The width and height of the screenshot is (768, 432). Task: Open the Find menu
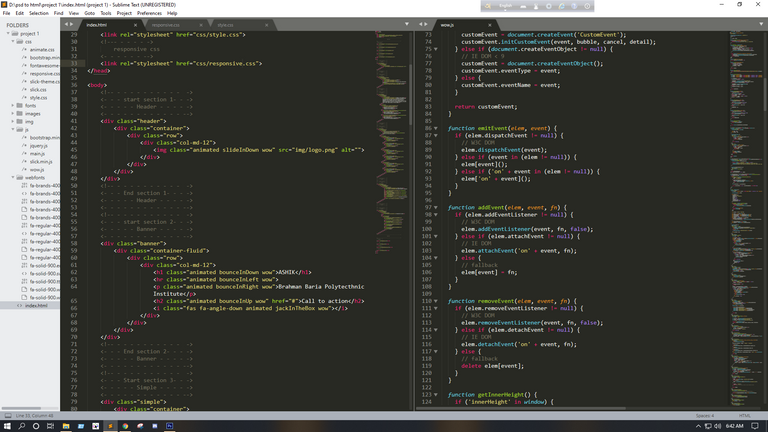pos(58,13)
